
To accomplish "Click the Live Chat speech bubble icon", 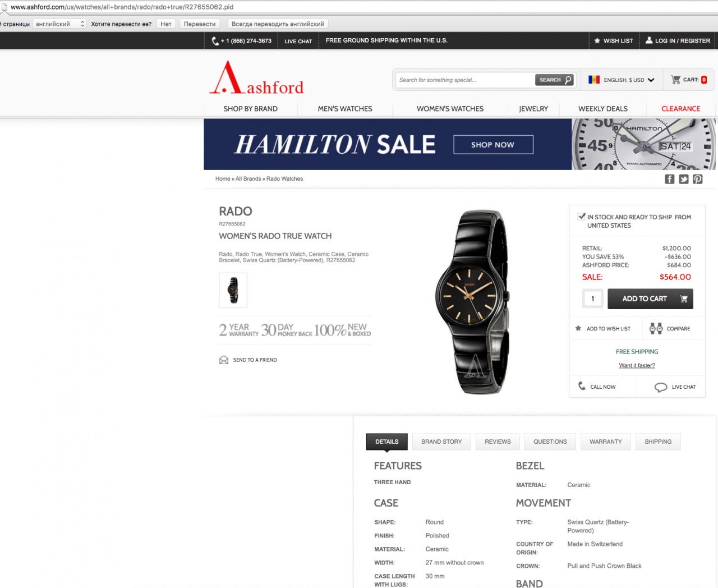I will [661, 387].
